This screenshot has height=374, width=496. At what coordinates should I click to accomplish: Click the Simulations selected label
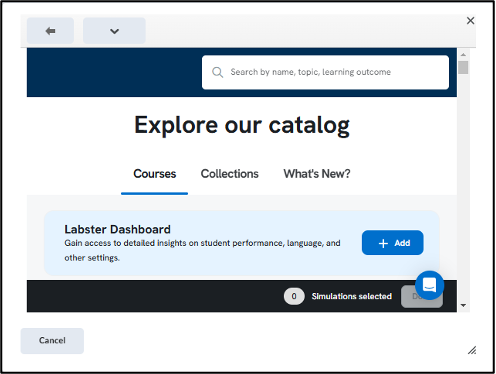coord(352,296)
